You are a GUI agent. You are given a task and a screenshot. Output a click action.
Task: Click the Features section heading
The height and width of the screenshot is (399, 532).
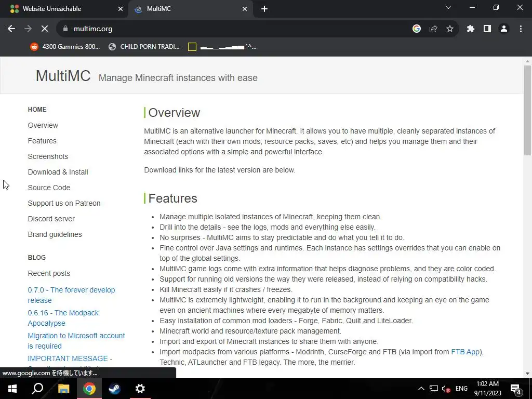[x=172, y=198]
